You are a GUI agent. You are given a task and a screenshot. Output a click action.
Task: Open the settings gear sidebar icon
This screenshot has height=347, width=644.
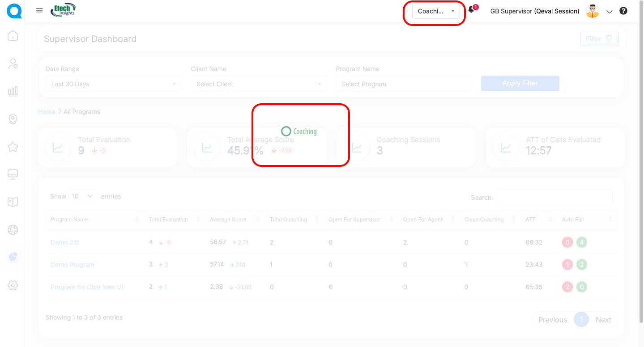(x=13, y=285)
